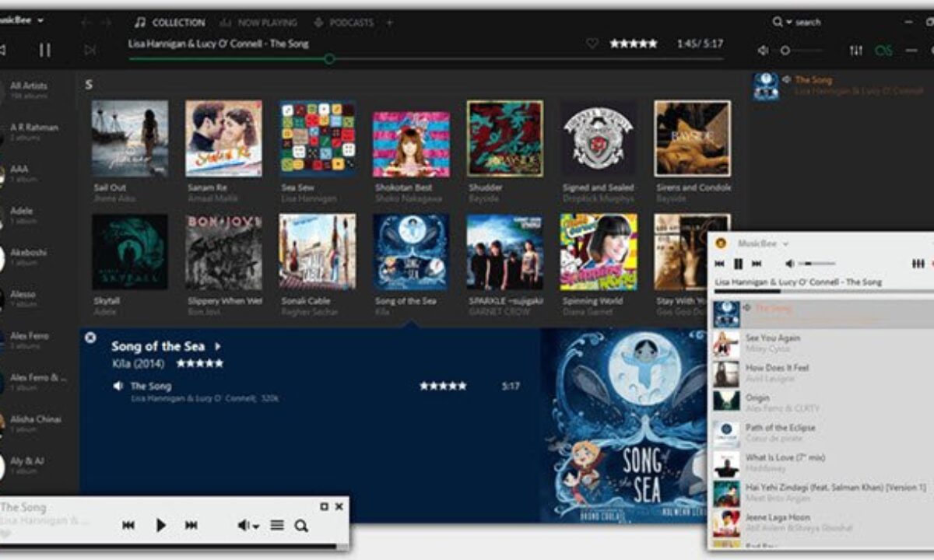Toggle the heart love icon for track
Viewport: 934px width, 560px height.
592,44
